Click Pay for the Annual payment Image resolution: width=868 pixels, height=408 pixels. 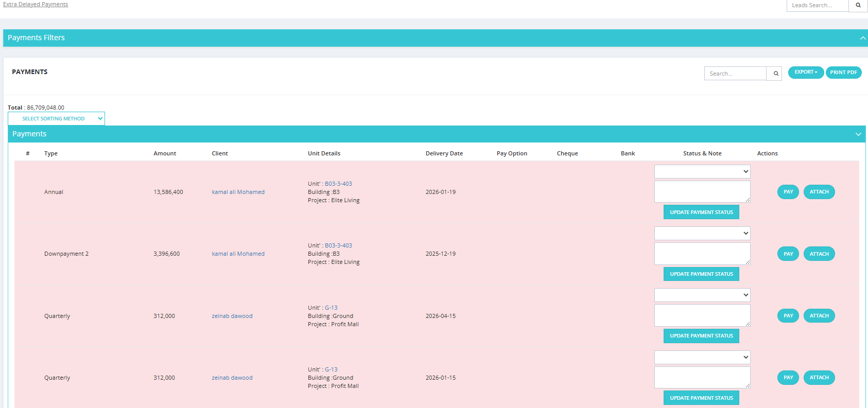coord(788,192)
